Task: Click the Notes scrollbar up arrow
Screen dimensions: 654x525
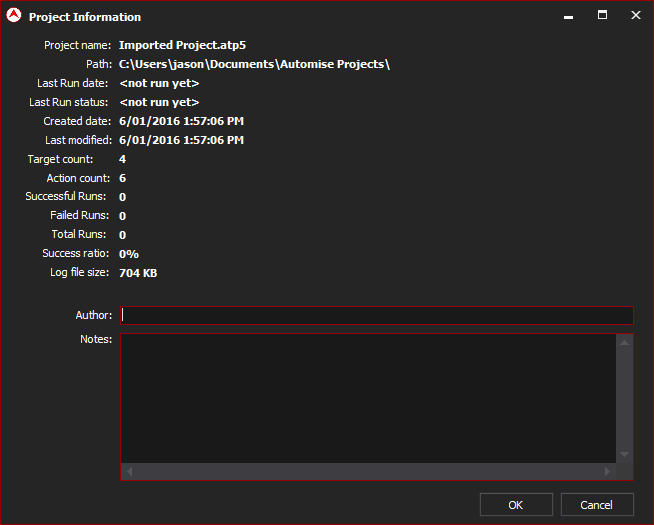Action: 624,343
